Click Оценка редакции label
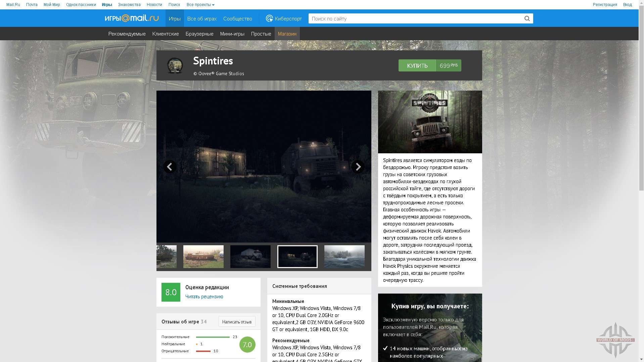 tap(207, 287)
